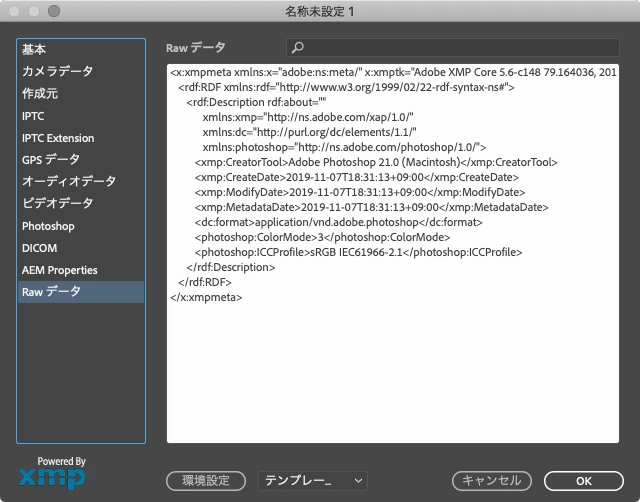Image resolution: width=640 pixels, height=502 pixels.
Task: Click the xmp:MetadataDate line
Action: pos(371,207)
